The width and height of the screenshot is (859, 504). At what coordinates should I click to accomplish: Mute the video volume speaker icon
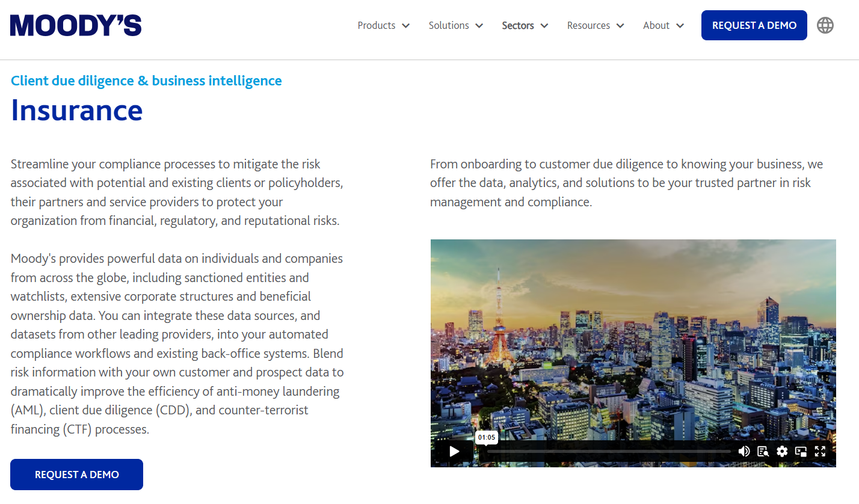pyautogui.click(x=744, y=451)
